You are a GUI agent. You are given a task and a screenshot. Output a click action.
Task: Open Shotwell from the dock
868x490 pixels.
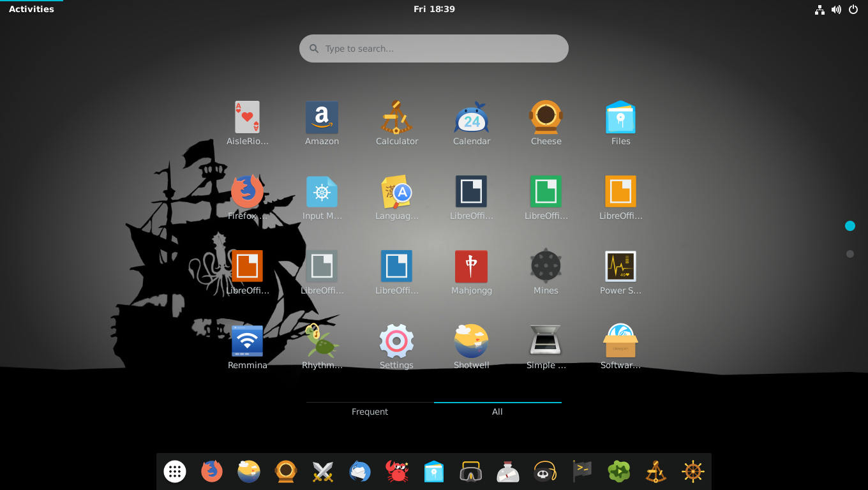(249, 471)
